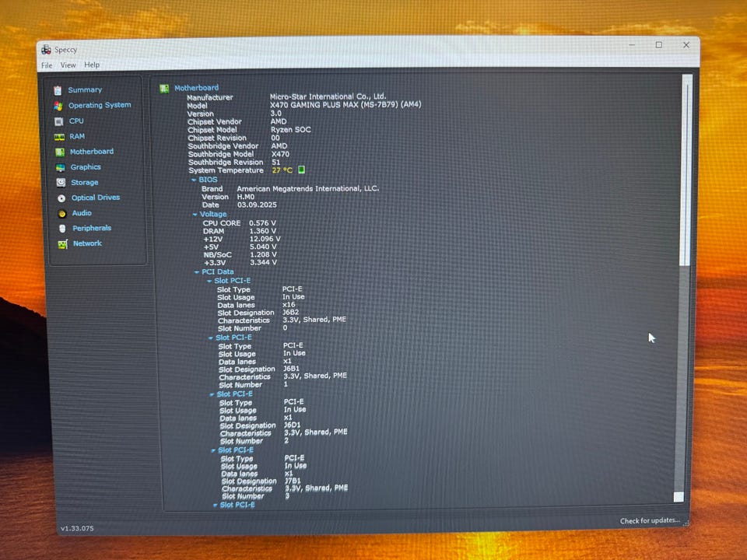Viewport: 747px width, 560px height.
Task: Open the View menu
Action: tap(68, 65)
